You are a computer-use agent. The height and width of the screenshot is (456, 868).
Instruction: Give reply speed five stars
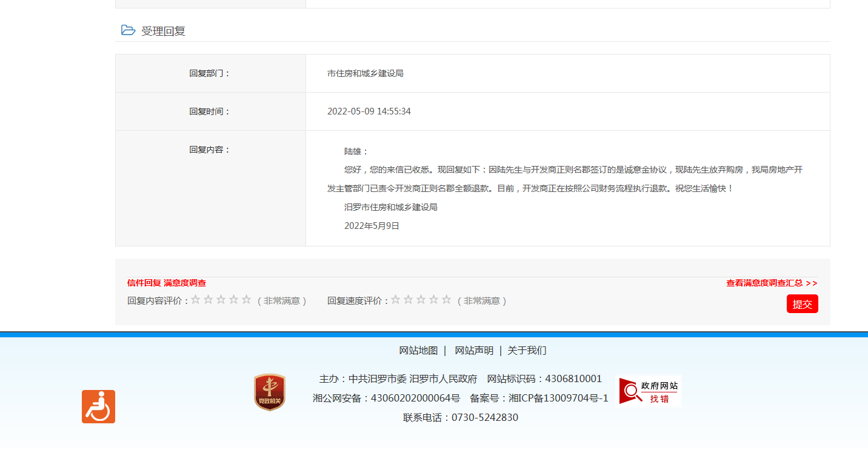(x=447, y=300)
